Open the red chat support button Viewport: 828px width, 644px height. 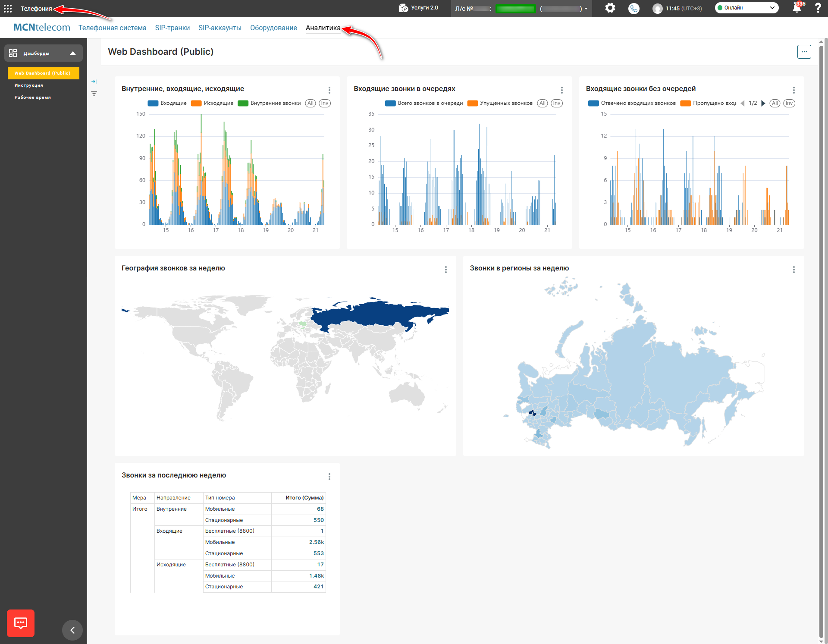(x=21, y=623)
